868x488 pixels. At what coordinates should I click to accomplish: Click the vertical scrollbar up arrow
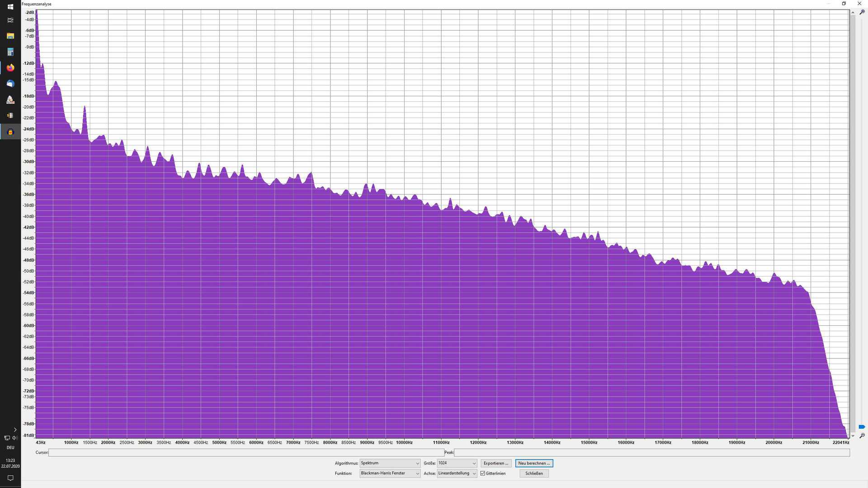(x=853, y=13)
